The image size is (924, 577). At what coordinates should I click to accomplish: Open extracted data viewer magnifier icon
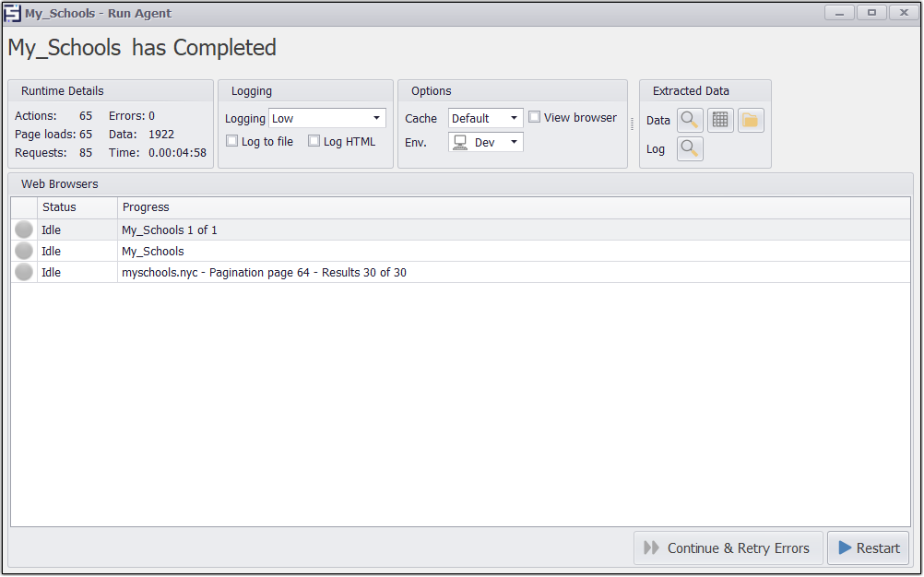click(x=690, y=121)
